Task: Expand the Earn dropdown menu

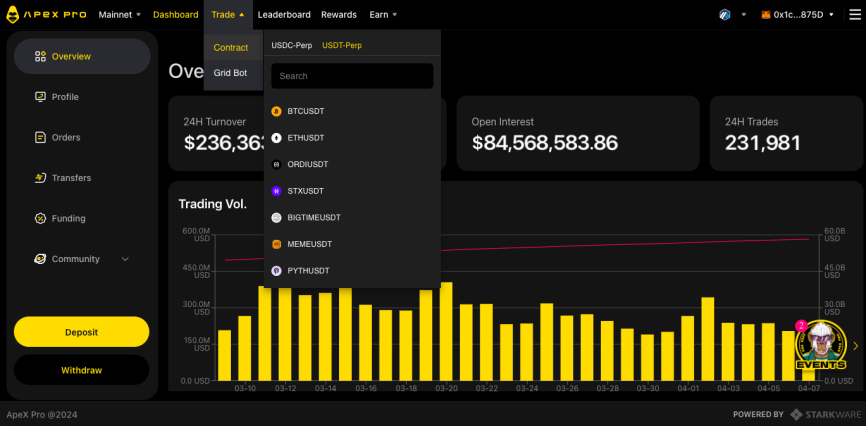Action: 383,15
